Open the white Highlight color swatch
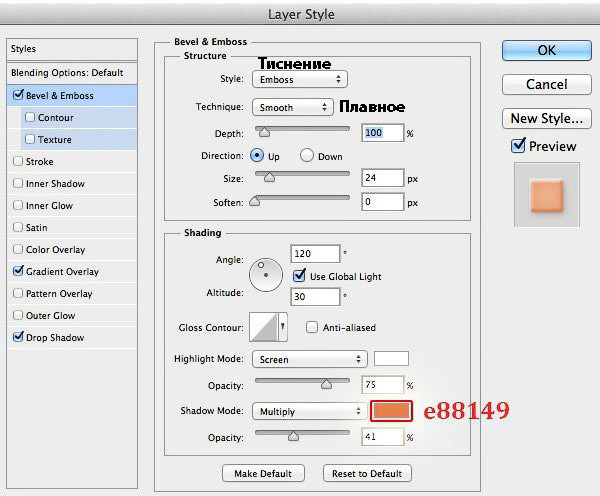Screen dimensions: 600x496 [x=391, y=359]
